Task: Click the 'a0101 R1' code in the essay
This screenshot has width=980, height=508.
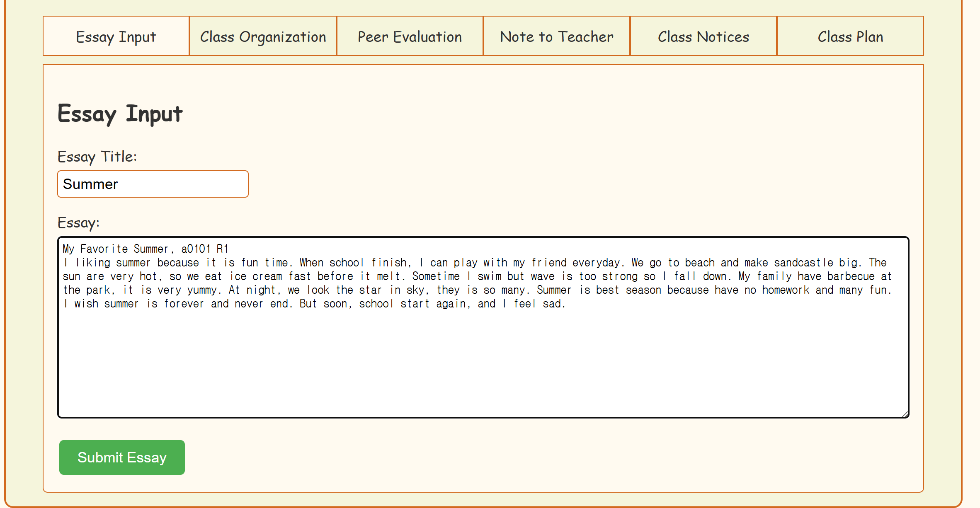Action: coord(205,248)
